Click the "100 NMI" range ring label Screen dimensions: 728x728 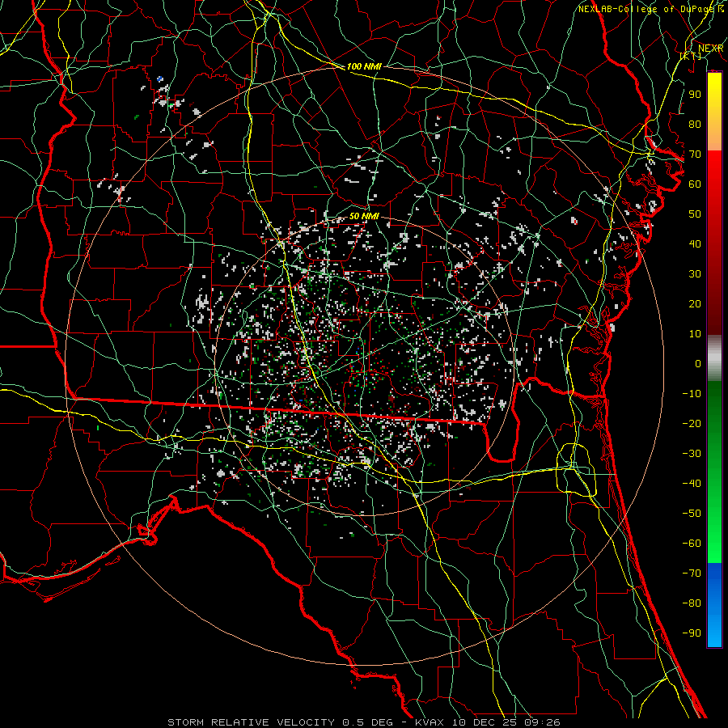tap(364, 66)
